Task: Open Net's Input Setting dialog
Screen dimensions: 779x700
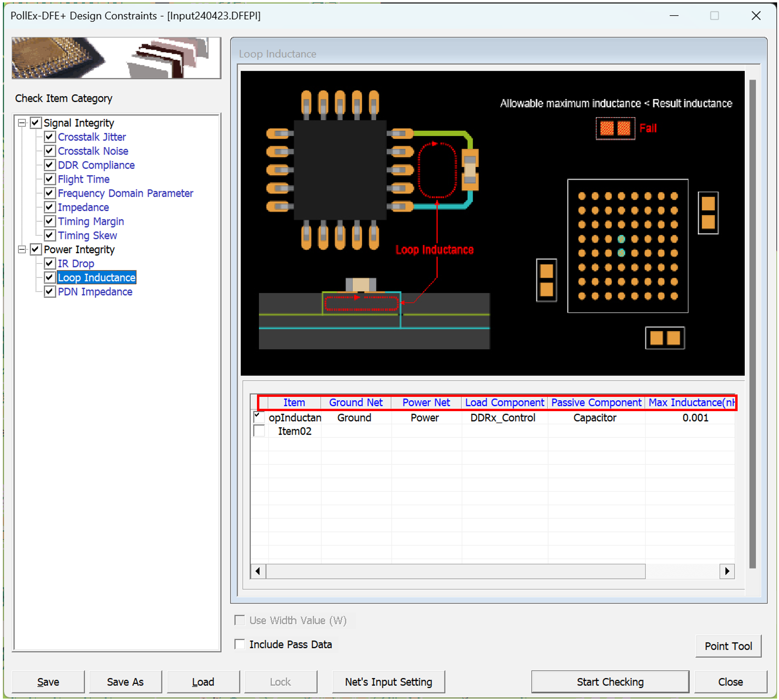Action: click(388, 682)
